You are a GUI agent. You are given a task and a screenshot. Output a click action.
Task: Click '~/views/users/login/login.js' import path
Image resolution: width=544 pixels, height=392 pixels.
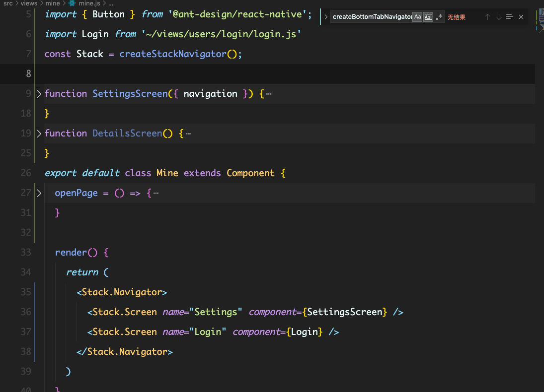(x=221, y=34)
